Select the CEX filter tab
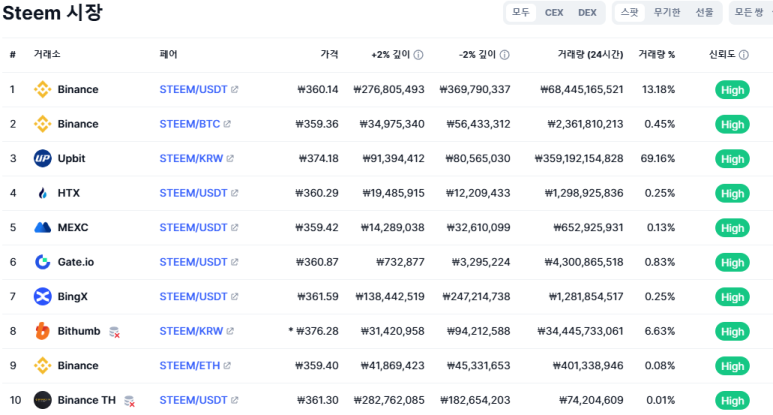Image resolution: width=773 pixels, height=415 pixels. pyautogui.click(x=554, y=12)
